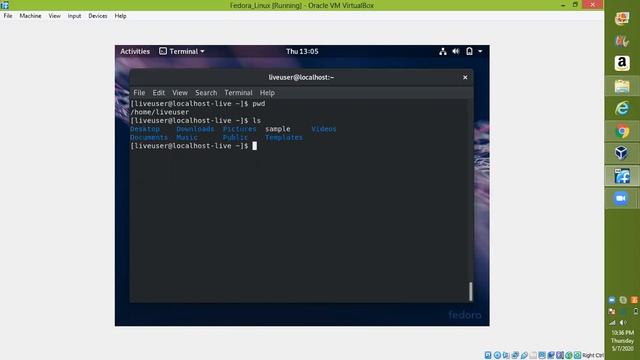
Task: Click the Windows tray network signal icon
Action: click(x=612, y=322)
